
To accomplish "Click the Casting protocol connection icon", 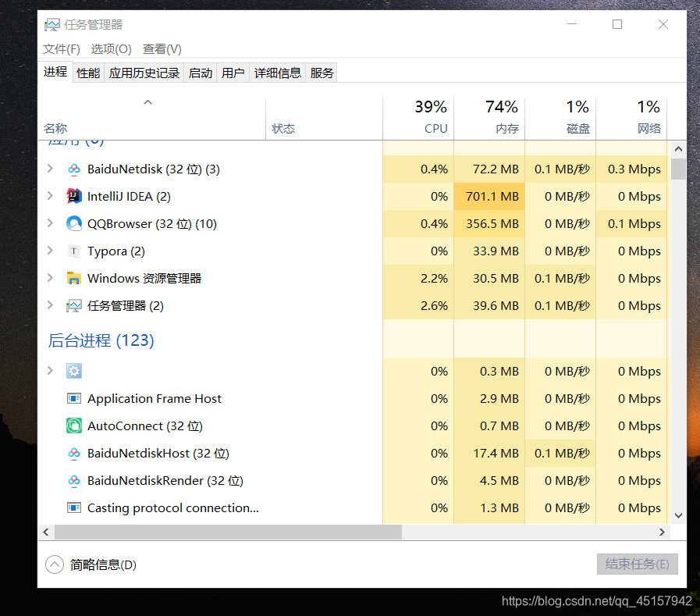I will pos(73,508).
